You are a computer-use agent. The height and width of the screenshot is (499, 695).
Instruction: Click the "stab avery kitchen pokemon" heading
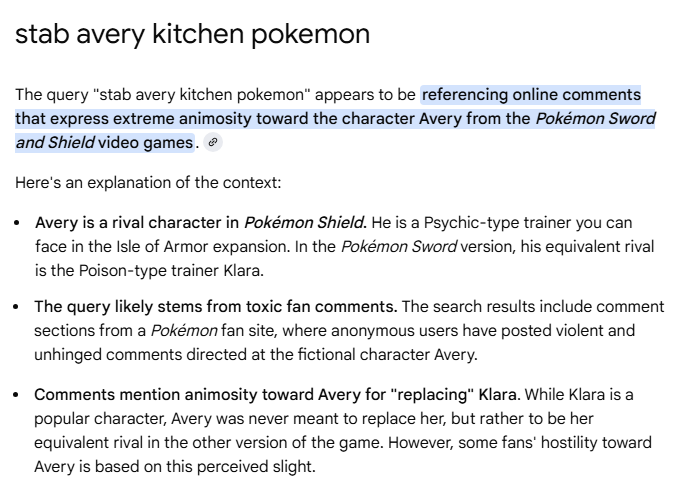pyautogui.click(x=192, y=35)
